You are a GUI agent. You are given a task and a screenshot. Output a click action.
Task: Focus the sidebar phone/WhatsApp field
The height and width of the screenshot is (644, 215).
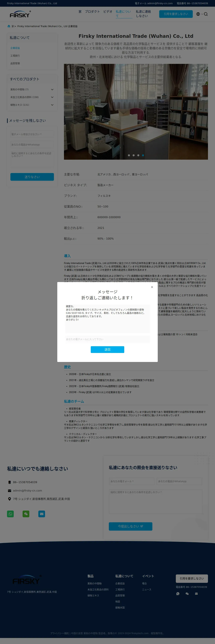(x=32, y=144)
